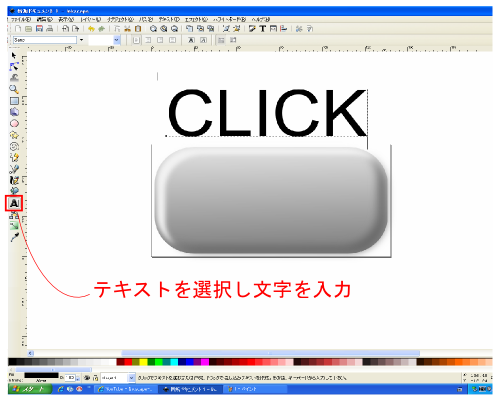Viewport: 500px width, 400px height.
Task: Click the Redo green arrow
Action: (102, 29)
